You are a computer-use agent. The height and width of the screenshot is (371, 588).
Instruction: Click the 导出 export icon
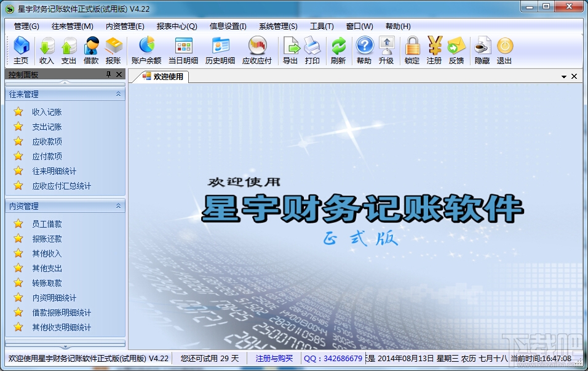290,50
